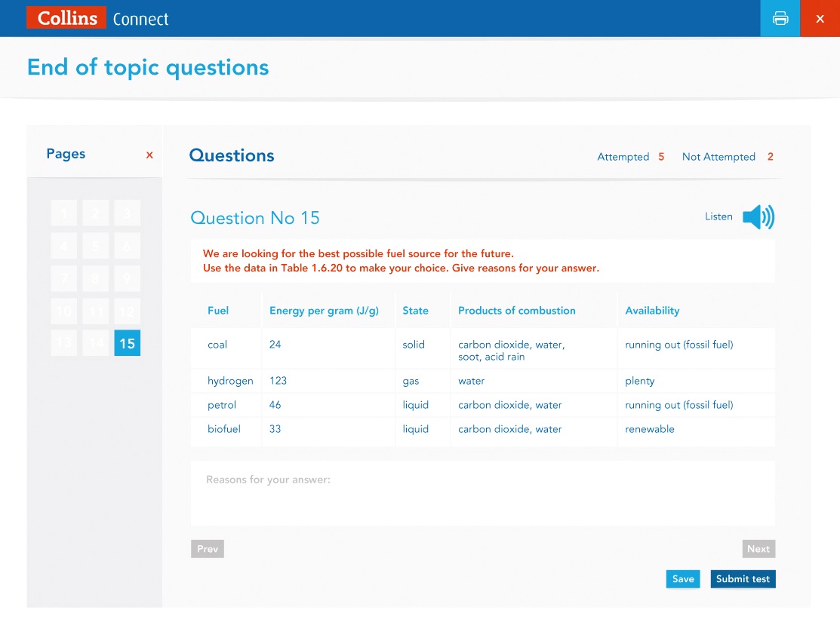Click the Next button
This screenshot has height=635, width=840.
click(x=758, y=549)
